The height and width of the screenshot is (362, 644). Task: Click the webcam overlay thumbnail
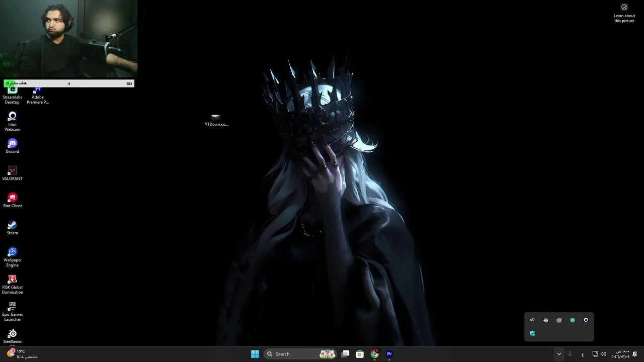pyautogui.click(x=68, y=39)
